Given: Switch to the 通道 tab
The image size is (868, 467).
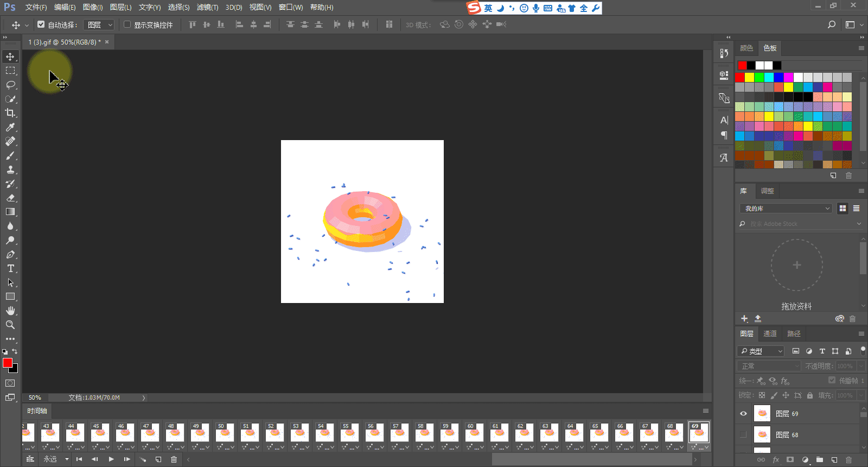Looking at the screenshot, I should coord(770,333).
